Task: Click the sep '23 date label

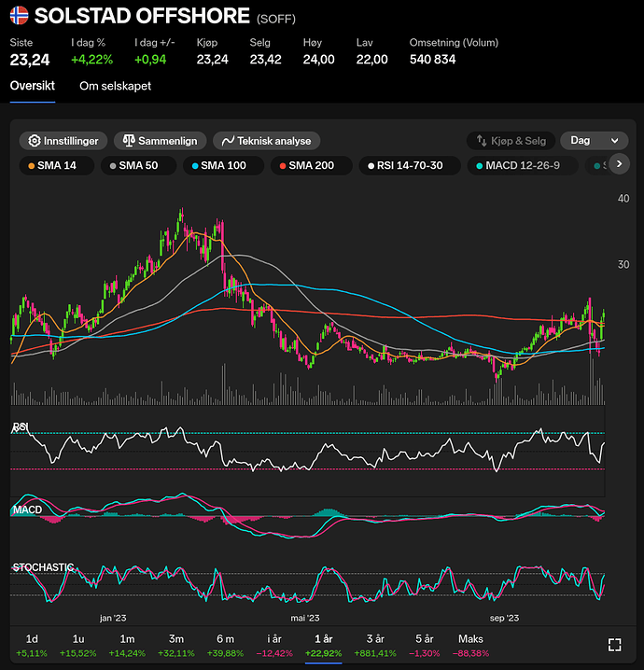Action: 504,618
